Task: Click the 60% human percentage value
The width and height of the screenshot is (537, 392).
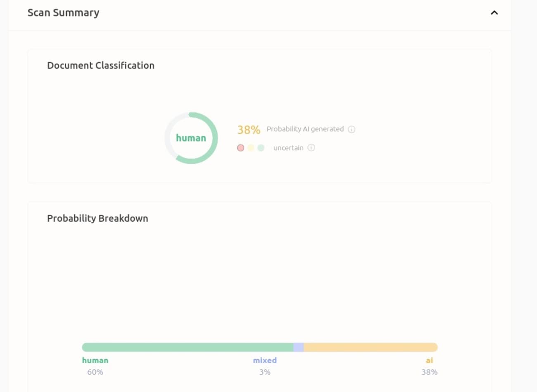Action: coord(95,372)
